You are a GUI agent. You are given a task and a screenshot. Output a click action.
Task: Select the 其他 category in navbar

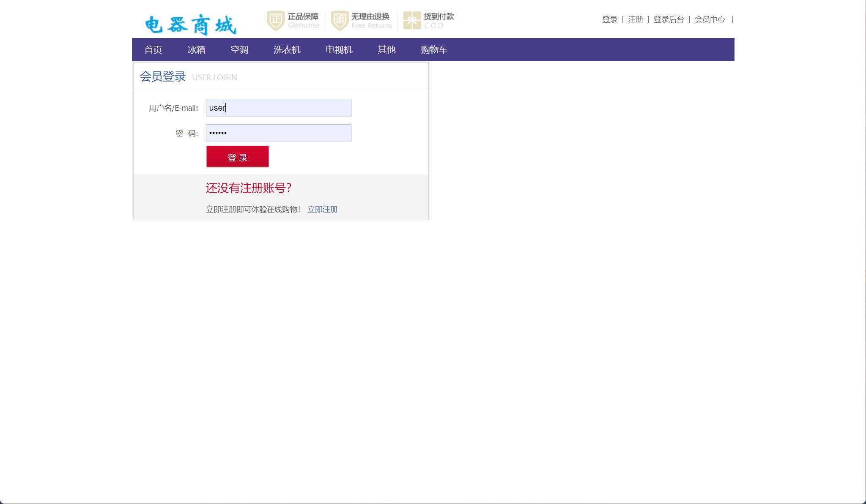point(386,49)
